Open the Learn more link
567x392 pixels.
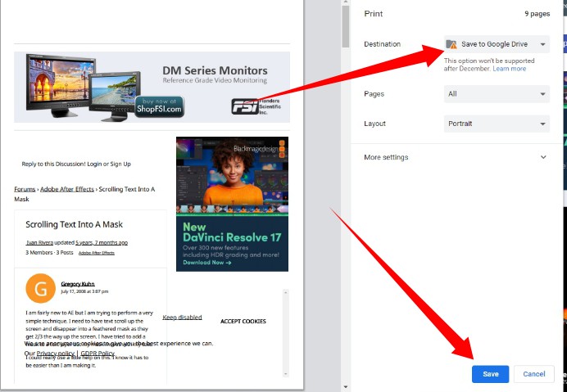point(509,69)
